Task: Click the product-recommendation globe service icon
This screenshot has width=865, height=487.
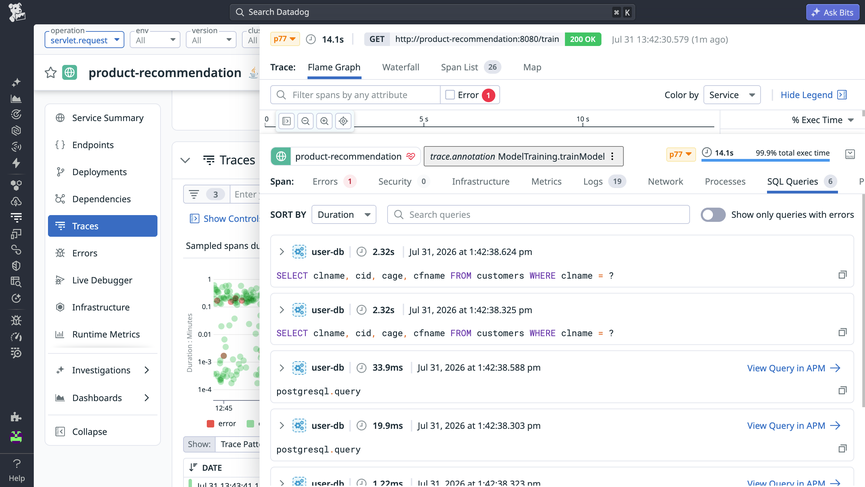Action: coord(70,72)
